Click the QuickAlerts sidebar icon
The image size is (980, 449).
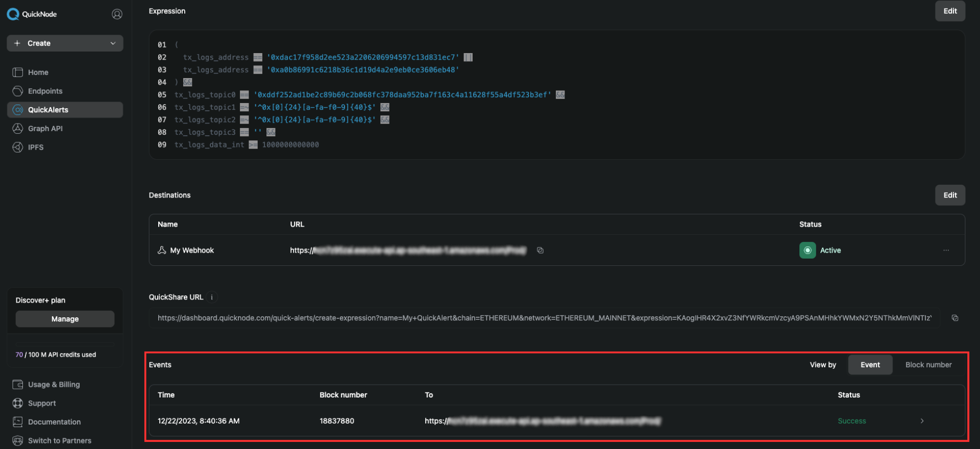(x=18, y=110)
